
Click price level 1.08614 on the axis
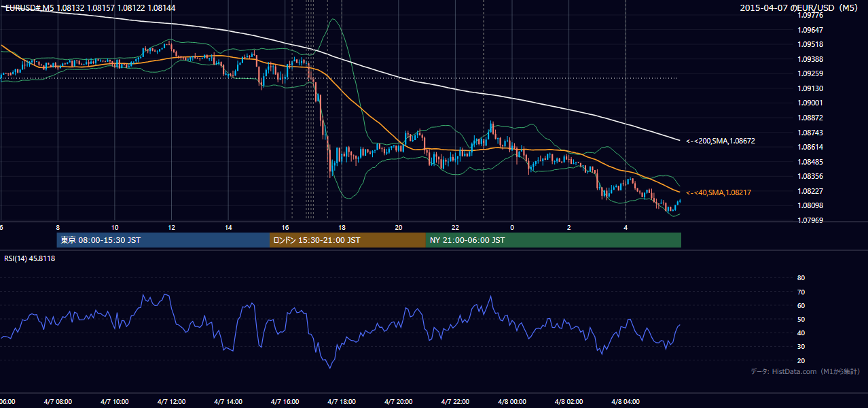coord(810,147)
